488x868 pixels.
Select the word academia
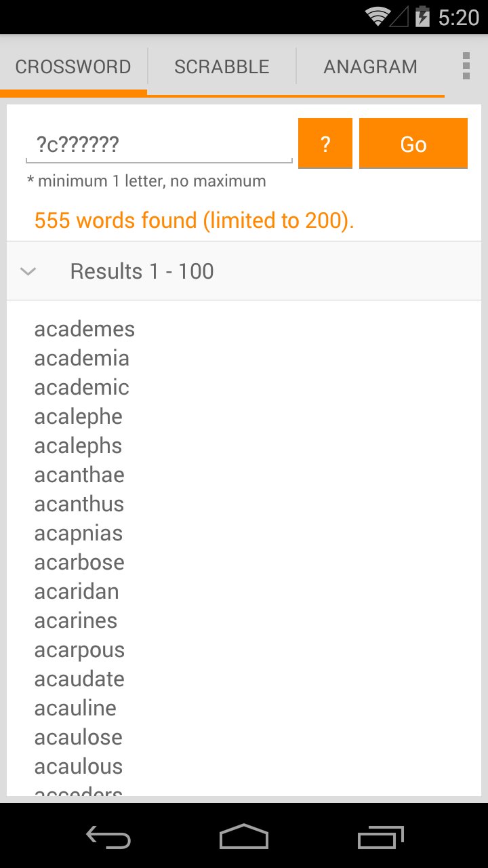(82, 358)
